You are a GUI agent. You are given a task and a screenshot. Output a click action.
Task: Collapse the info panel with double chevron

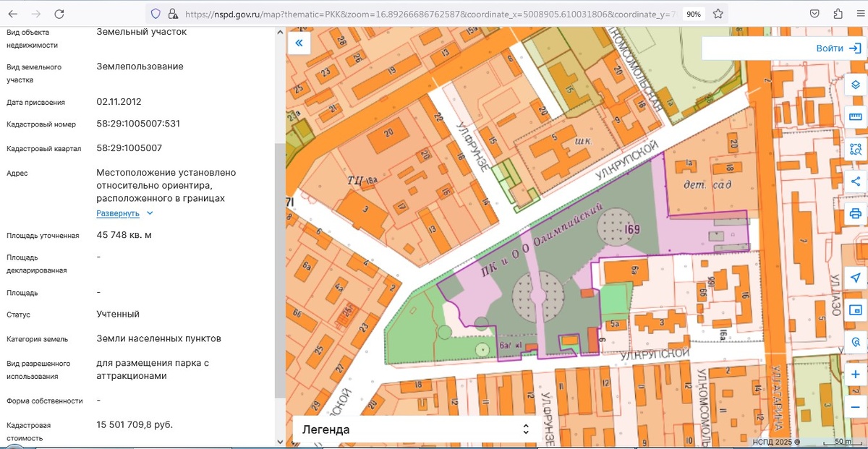[x=299, y=43]
